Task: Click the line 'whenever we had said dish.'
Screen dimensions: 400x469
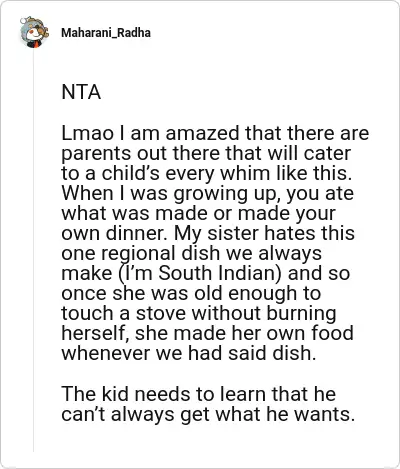Action: pos(188,353)
